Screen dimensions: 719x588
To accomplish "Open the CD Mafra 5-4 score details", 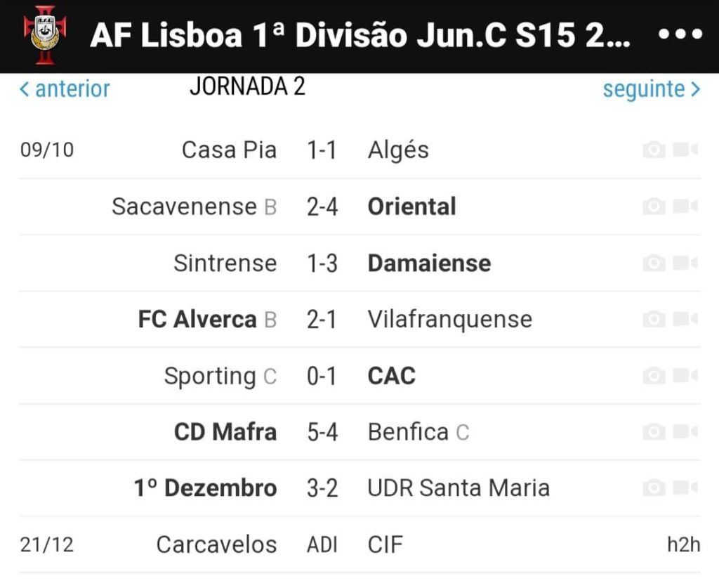I will (322, 432).
